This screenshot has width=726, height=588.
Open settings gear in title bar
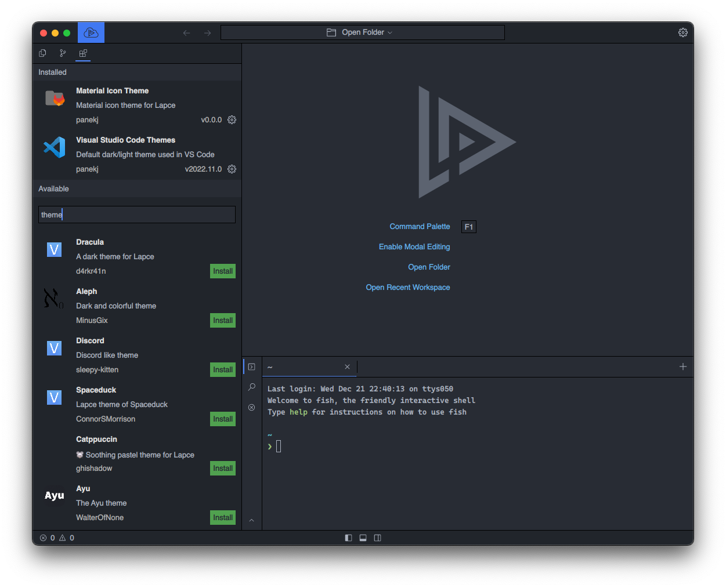[x=682, y=33]
